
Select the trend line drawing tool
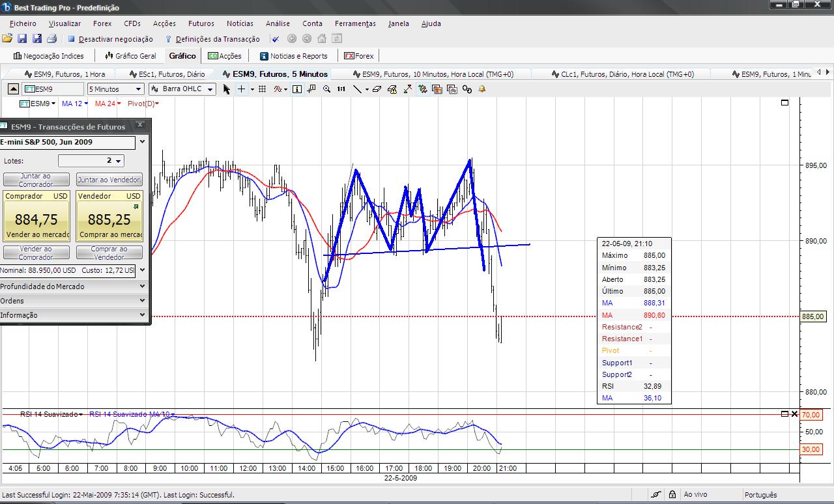357,89
